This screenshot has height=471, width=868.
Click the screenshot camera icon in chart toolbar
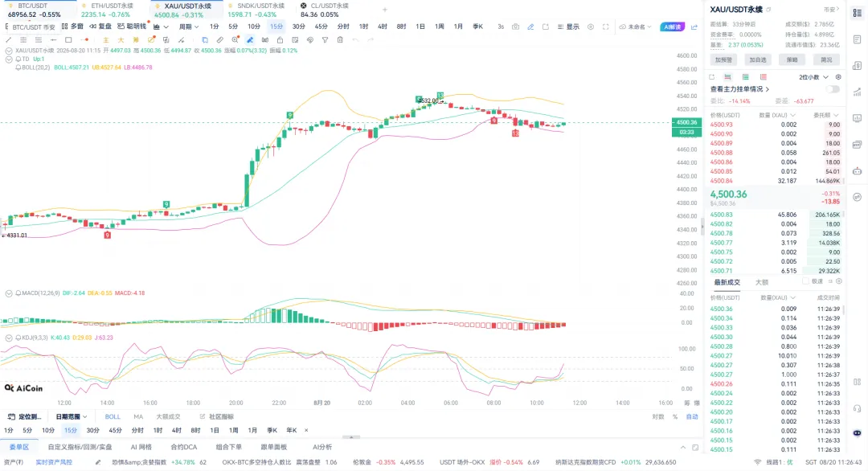pos(515,27)
